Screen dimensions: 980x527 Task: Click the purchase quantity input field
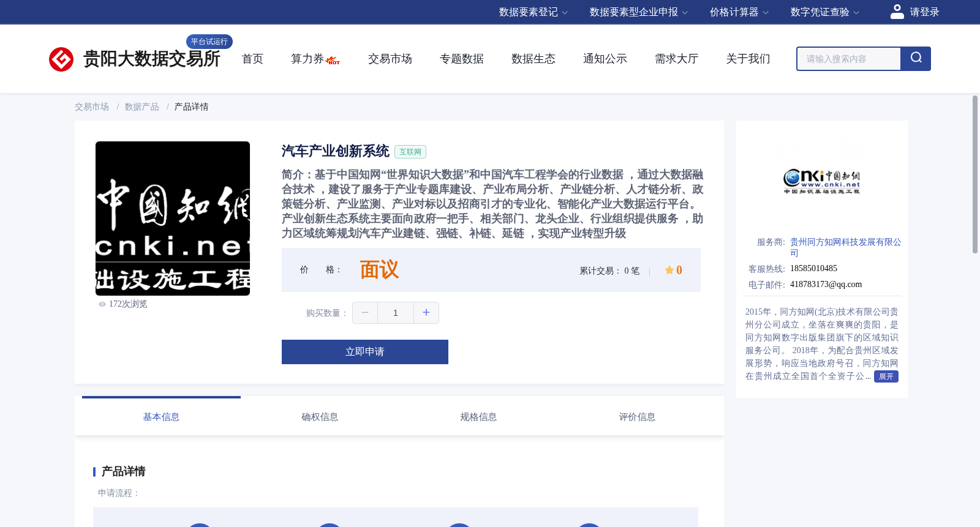coord(396,313)
